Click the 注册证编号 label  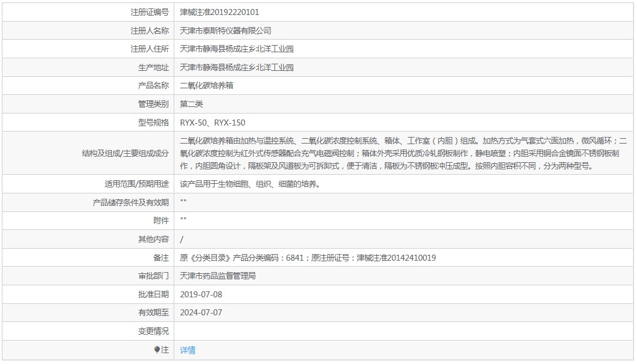click(150, 12)
